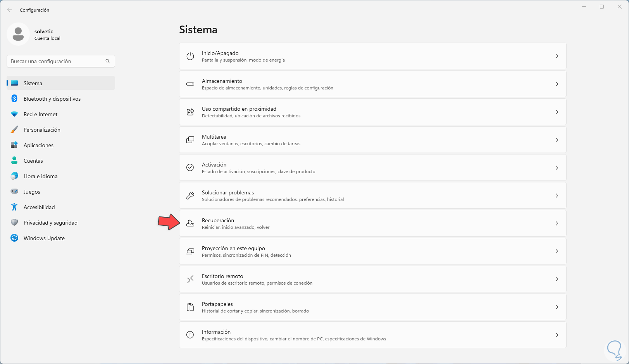Viewport: 629px width, 364px height.
Task: Click the Activación checkmark icon
Action: point(190,168)
